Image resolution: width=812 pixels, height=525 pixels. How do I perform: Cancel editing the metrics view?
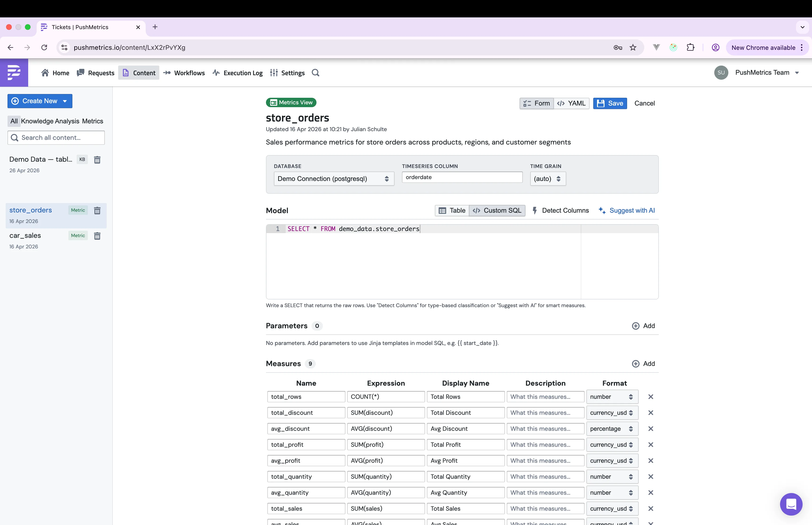pos(644,103)
